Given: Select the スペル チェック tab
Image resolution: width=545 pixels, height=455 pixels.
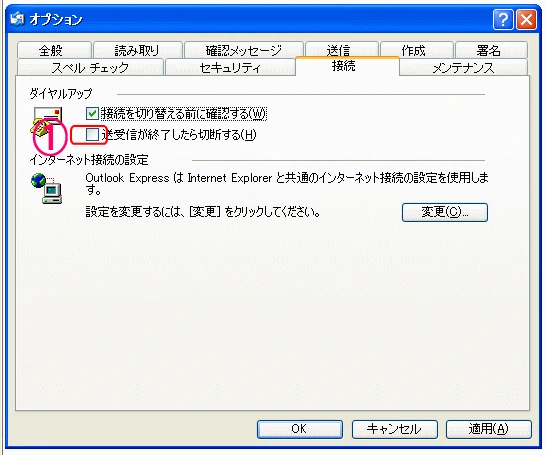Looking at the screenshot, I should [x=90, y=67].
